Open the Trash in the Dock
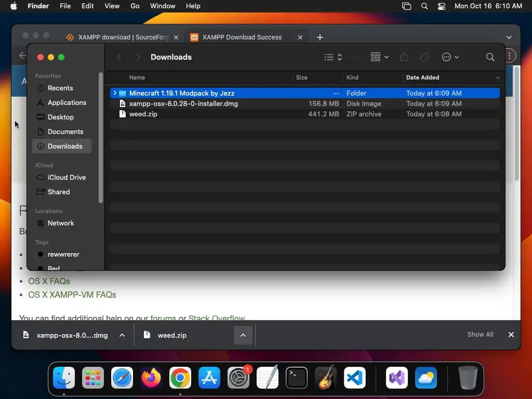 coord(468,378)
